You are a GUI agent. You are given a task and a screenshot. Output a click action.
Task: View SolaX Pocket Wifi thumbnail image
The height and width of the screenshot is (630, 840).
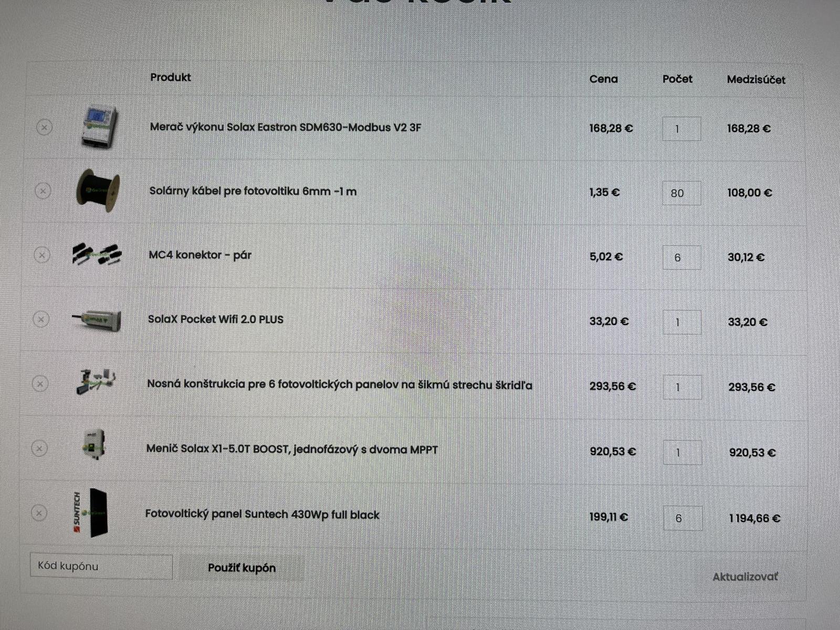click(98, 320)
